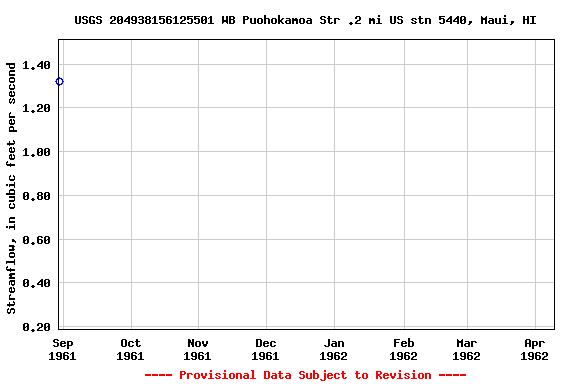Click the 'Dec 1961' x-axis label

coord(266,349)
